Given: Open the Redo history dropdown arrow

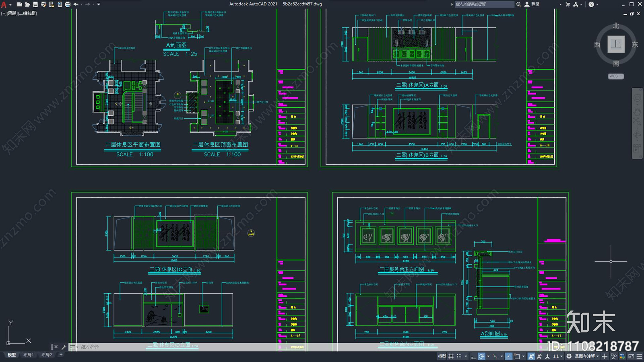Looking at the screenshot, I should 94,4.
